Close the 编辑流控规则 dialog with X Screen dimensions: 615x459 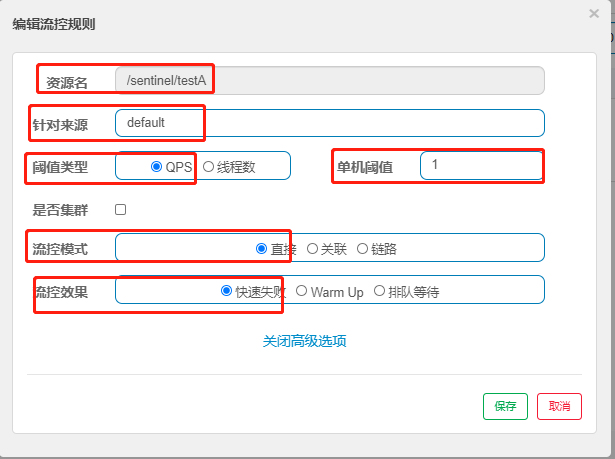pyautogui.click(x=594, y=14)
